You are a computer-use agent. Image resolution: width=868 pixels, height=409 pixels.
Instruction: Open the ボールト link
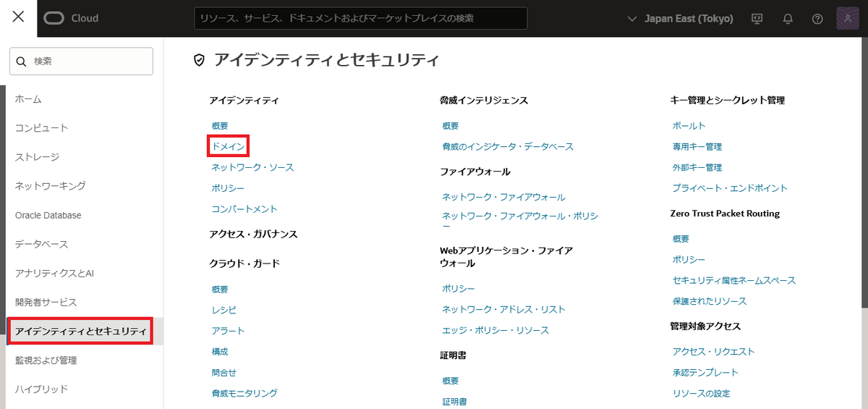(689, 126)
